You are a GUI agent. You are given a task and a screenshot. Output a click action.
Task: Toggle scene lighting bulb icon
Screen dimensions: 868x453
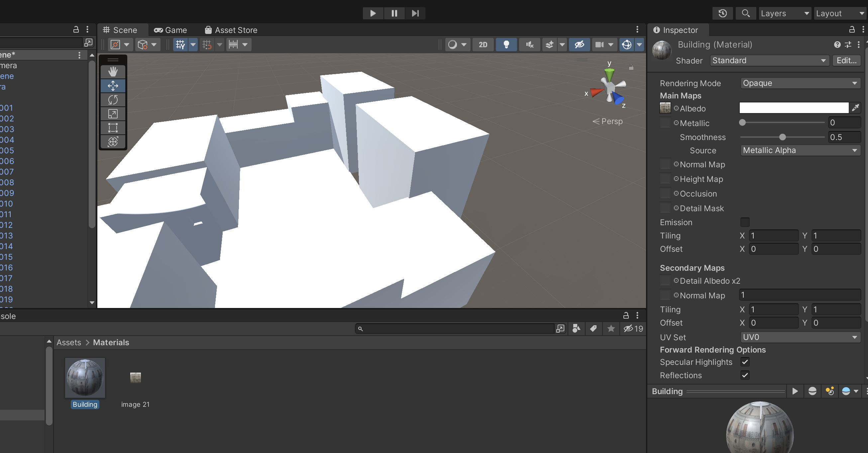tap(506, 45)
